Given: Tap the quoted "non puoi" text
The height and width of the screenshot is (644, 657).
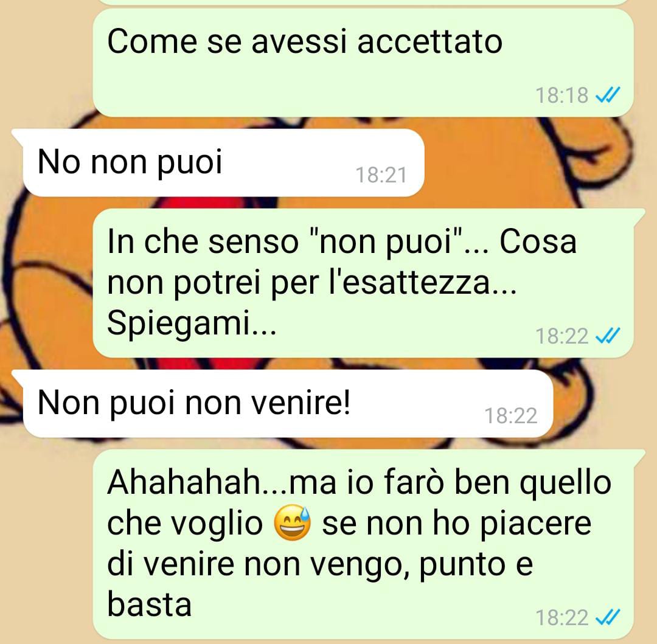Looking at the screenshot, I should coord(384,242).
